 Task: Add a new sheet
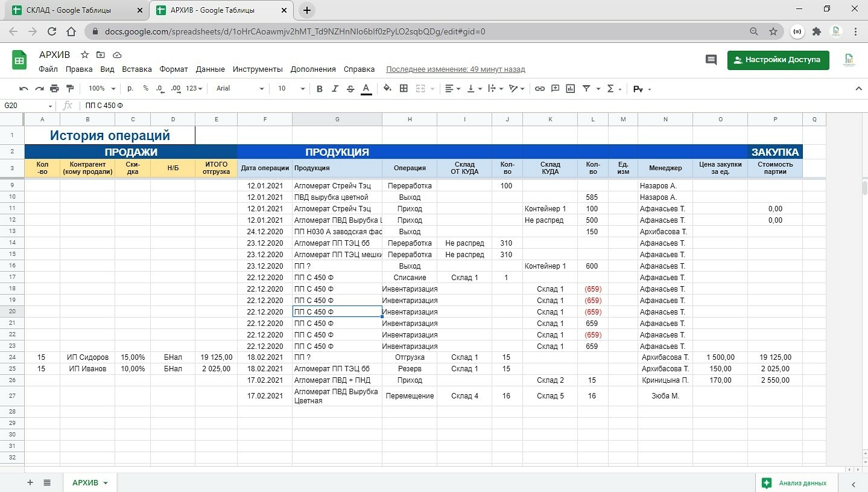click(30, 483)
